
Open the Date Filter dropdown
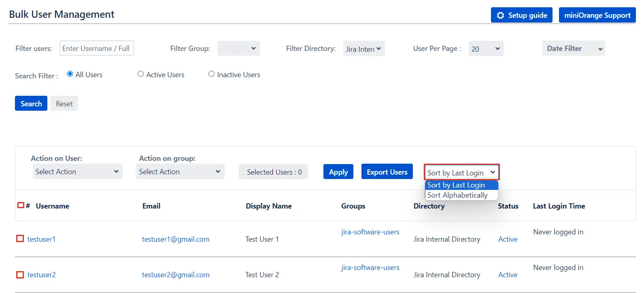click(573, 48)
